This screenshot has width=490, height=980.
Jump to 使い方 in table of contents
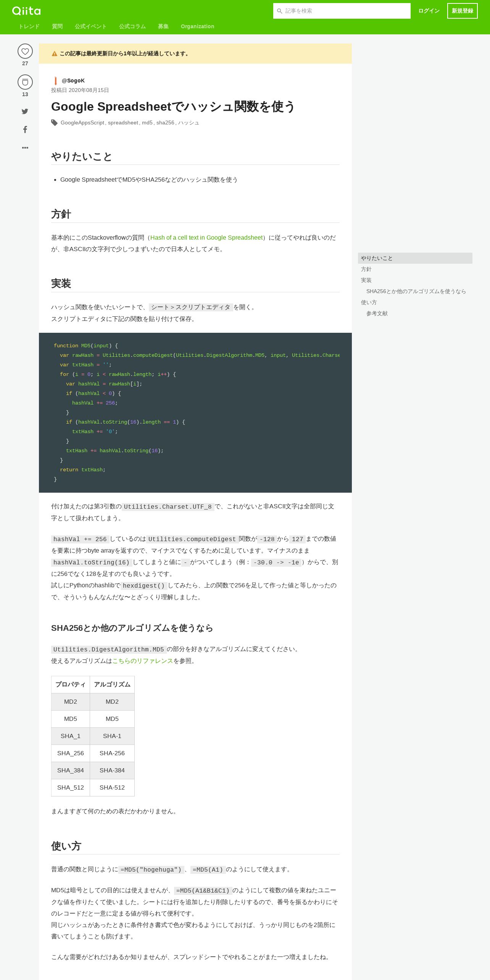[x=415, y=302]
